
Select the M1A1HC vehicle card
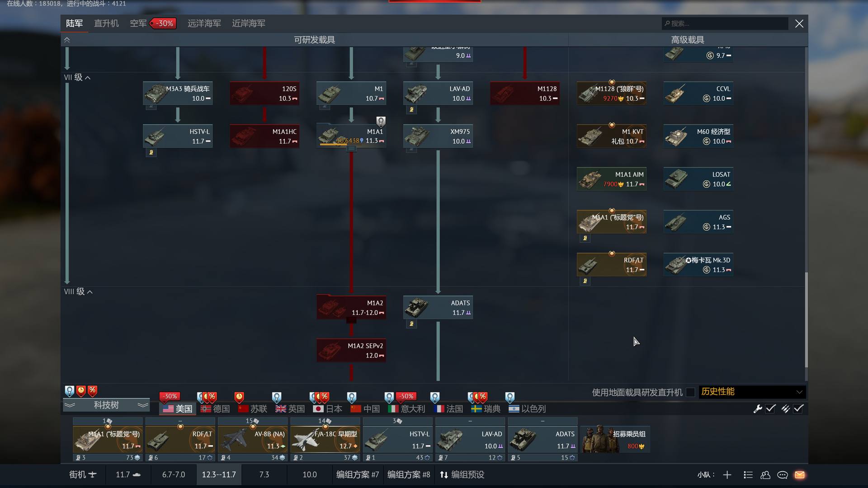click(264, 136)
